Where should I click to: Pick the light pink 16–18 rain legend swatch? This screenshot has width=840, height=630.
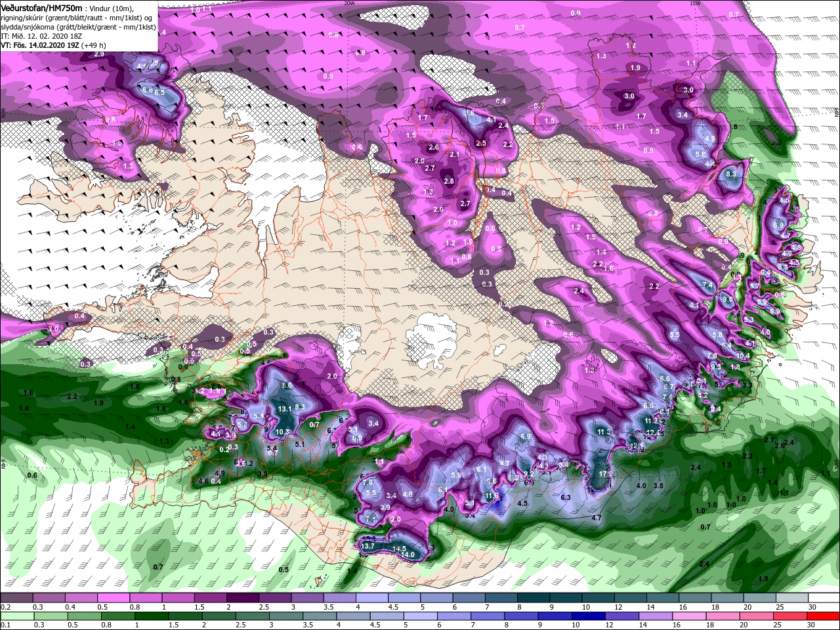coord(688,616)
